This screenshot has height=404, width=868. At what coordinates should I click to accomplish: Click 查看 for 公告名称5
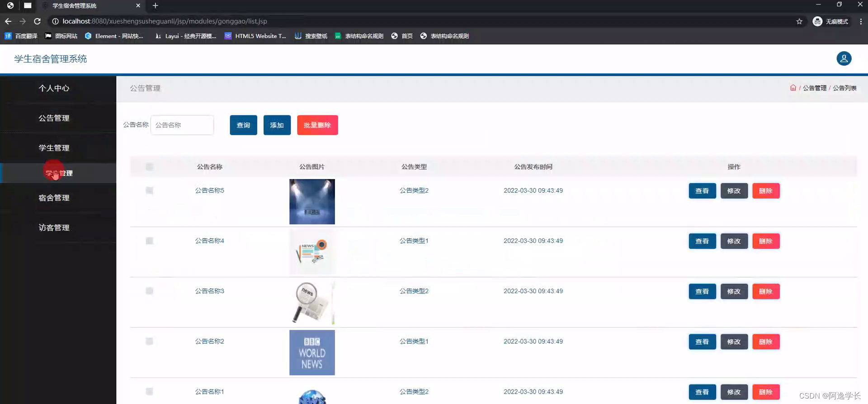[702, 191]
